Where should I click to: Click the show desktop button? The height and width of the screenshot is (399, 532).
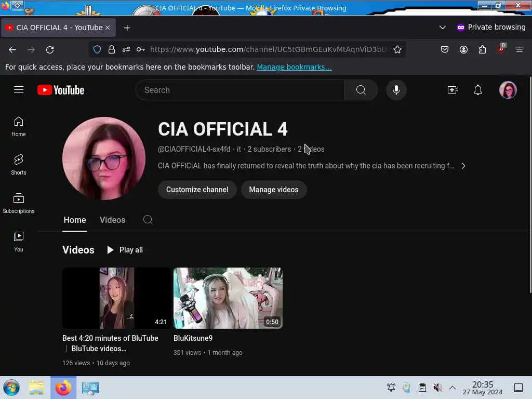[518, 388]
